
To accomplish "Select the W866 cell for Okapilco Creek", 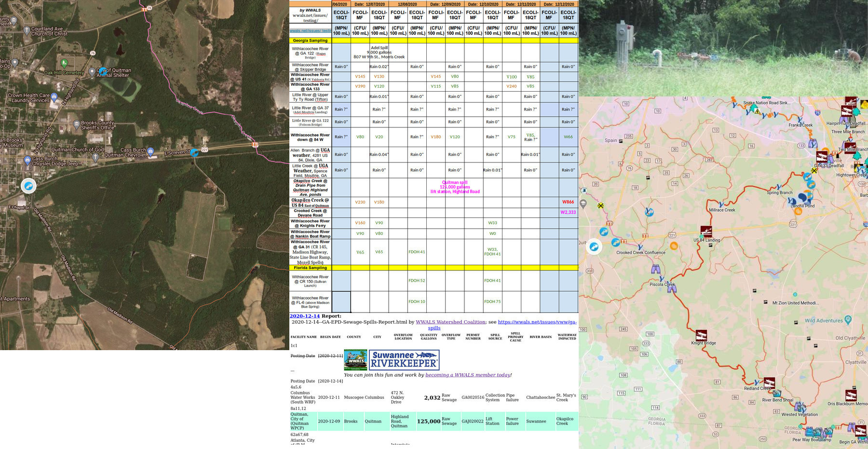I will tap(568, 202).
